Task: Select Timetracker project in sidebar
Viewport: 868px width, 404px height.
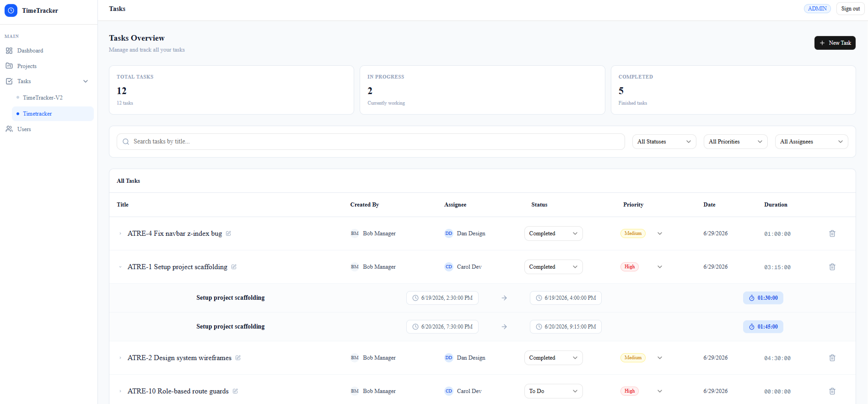Action: pyautogui.click(x=53, y=114)
